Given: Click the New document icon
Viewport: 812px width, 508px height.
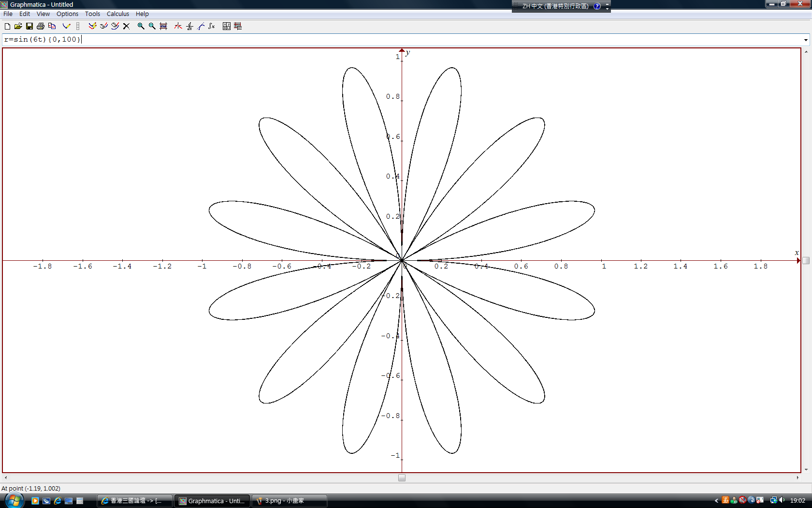Looking at the screenshot, I should [x=7, y=26].
